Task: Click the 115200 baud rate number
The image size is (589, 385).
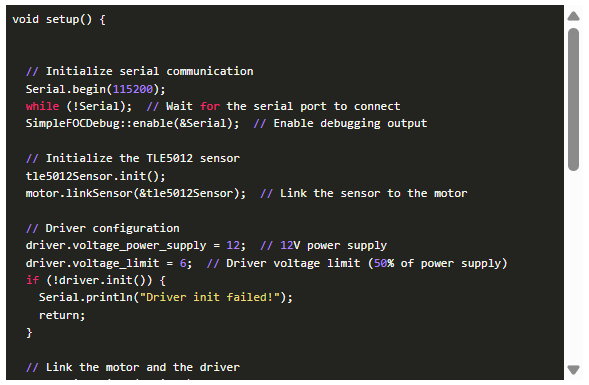Action: coord(133,89)
